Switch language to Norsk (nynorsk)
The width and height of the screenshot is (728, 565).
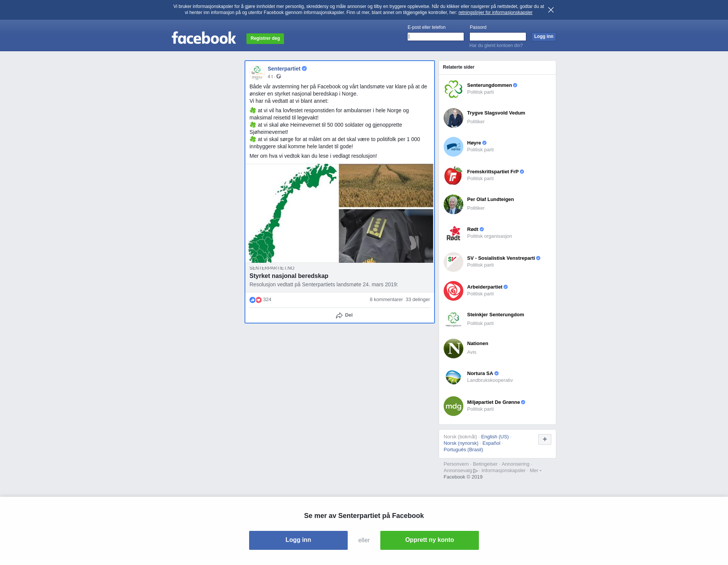[x=461, y=443]
